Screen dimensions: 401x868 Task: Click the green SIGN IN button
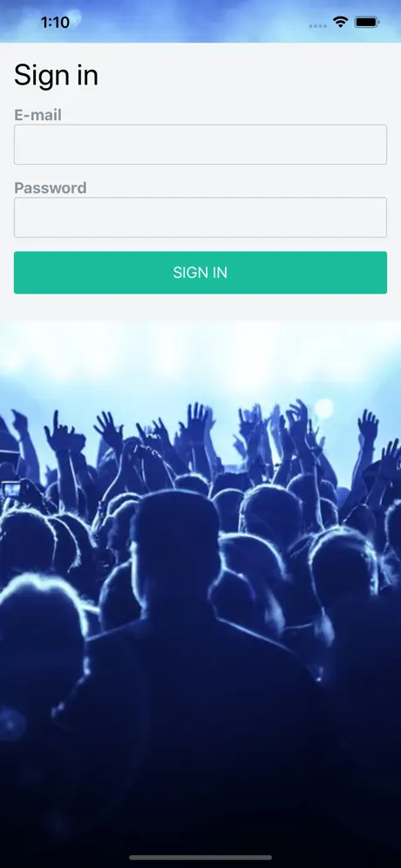pos(200,273)
